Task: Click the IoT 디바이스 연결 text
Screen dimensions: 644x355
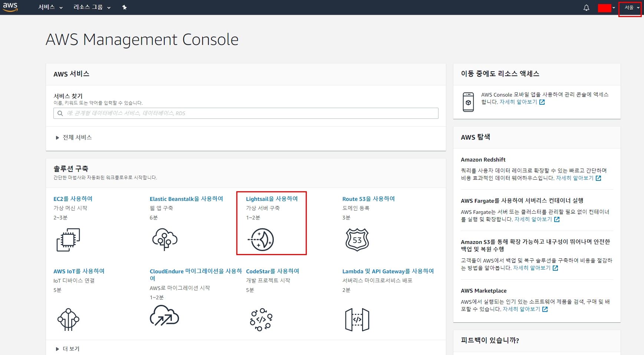Action: click(74, 280)
